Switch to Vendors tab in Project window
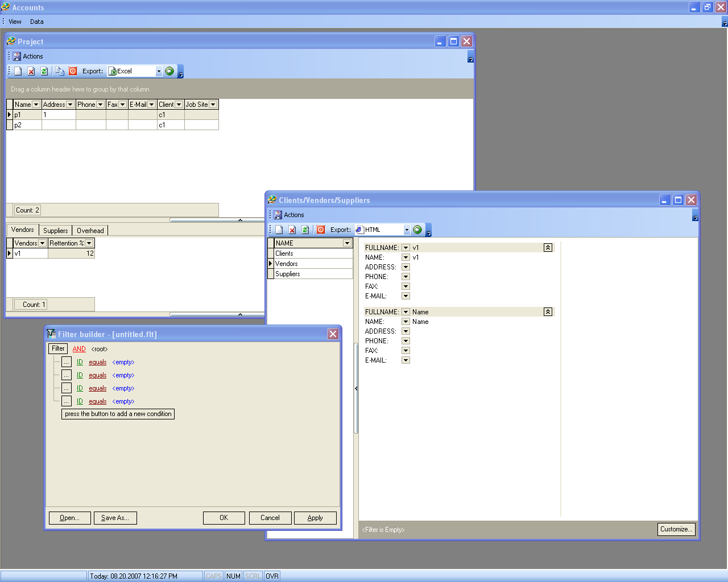 pos(23,230)
